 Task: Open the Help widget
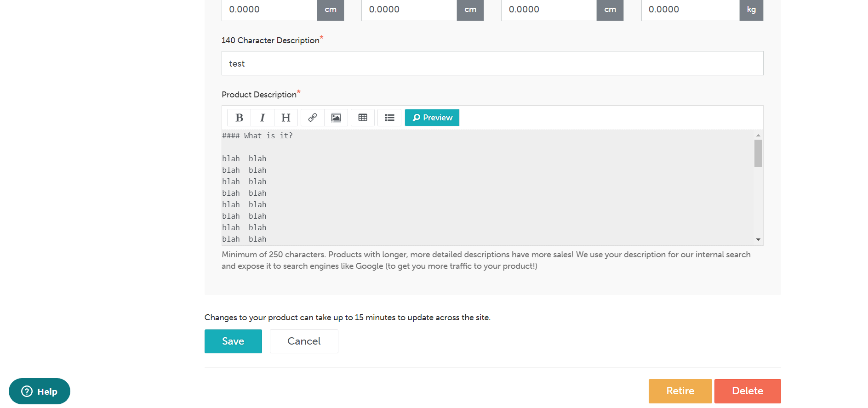pos(40,391)
